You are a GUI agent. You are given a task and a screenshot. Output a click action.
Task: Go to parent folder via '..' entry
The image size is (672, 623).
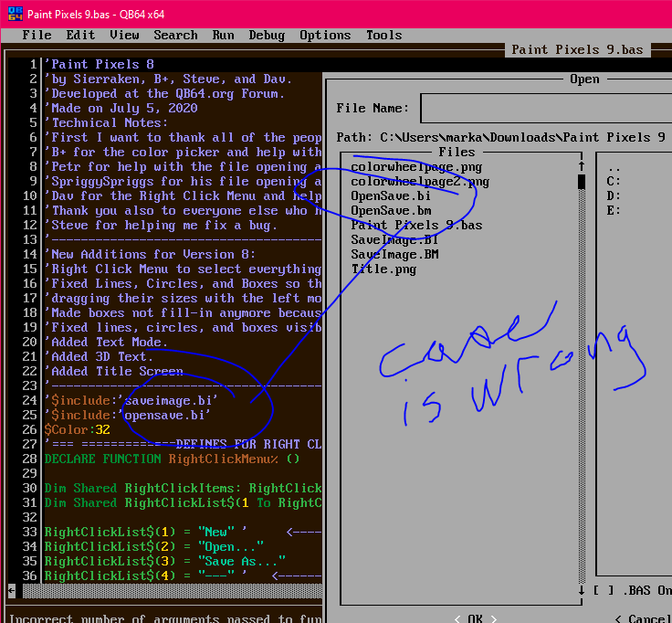click(x=614, y=166)
